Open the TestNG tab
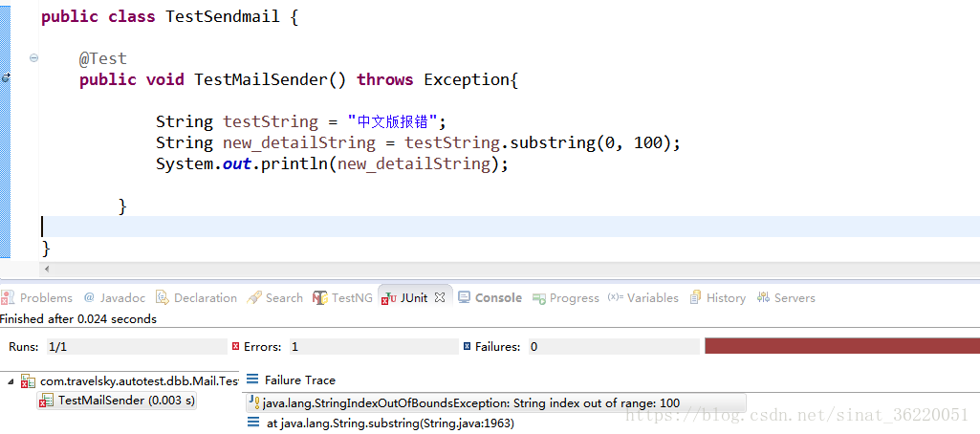Image resolution: width=980 pixels, height=434 pixels. (342, 298)
